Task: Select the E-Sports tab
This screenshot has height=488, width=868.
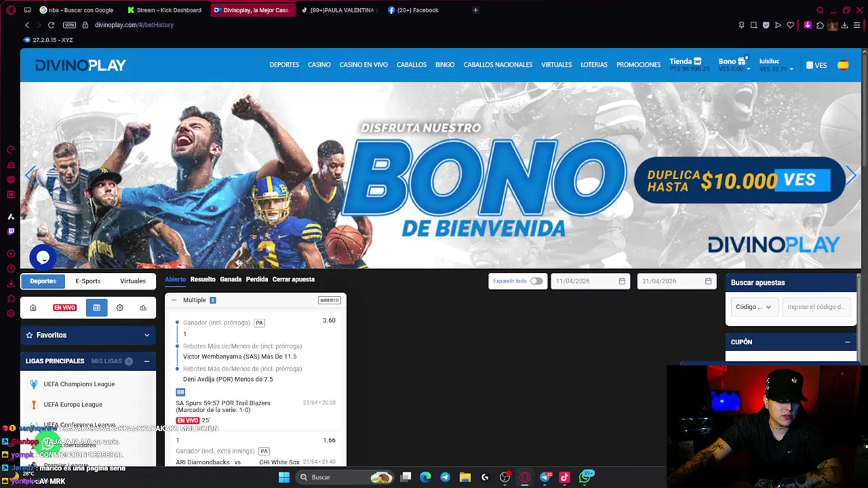Action: [x=88, y=281]
